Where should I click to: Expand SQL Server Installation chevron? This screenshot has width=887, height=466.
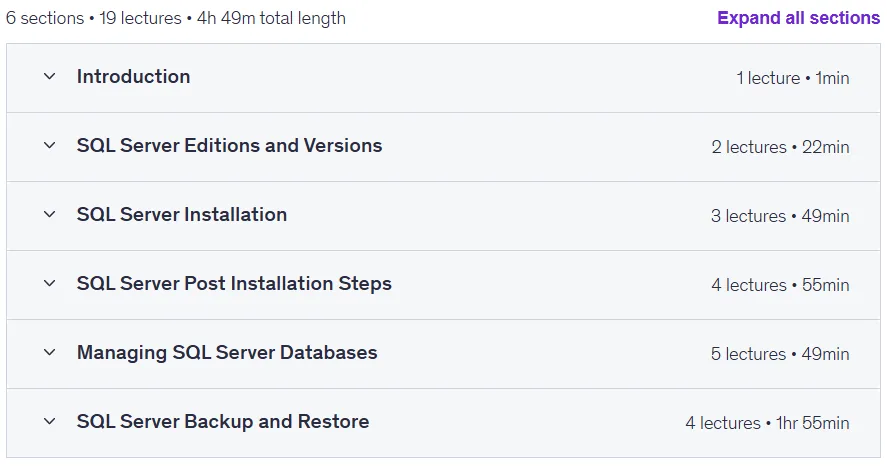tap(50, 214)
